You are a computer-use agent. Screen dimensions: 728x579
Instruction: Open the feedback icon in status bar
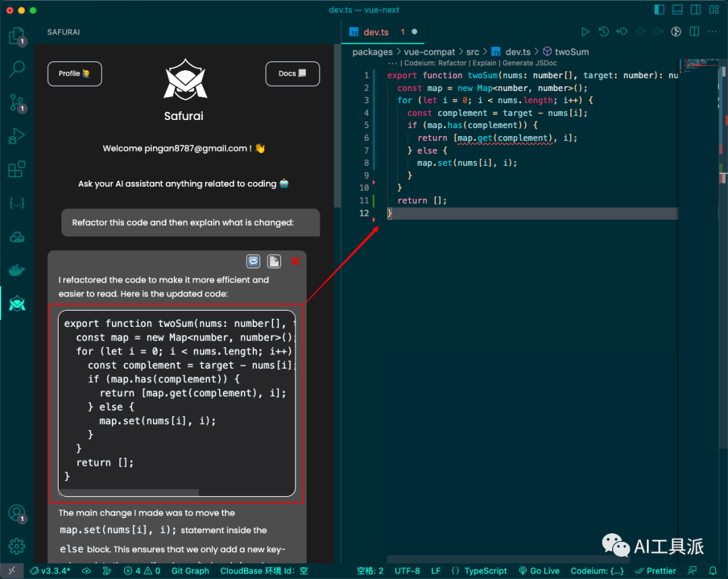pos(692,571)
